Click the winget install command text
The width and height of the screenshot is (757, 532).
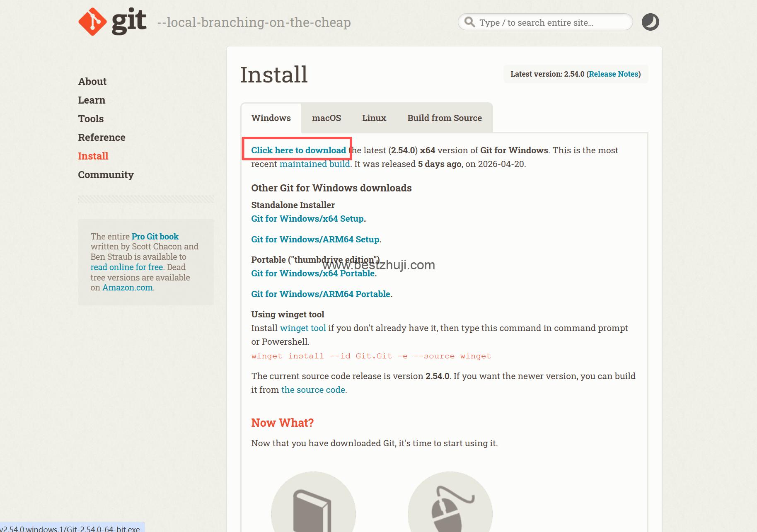click(x=371, y=356)
